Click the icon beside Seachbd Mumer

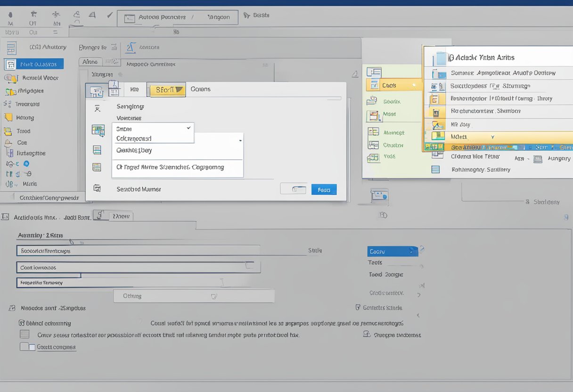[x=97, y=188]
